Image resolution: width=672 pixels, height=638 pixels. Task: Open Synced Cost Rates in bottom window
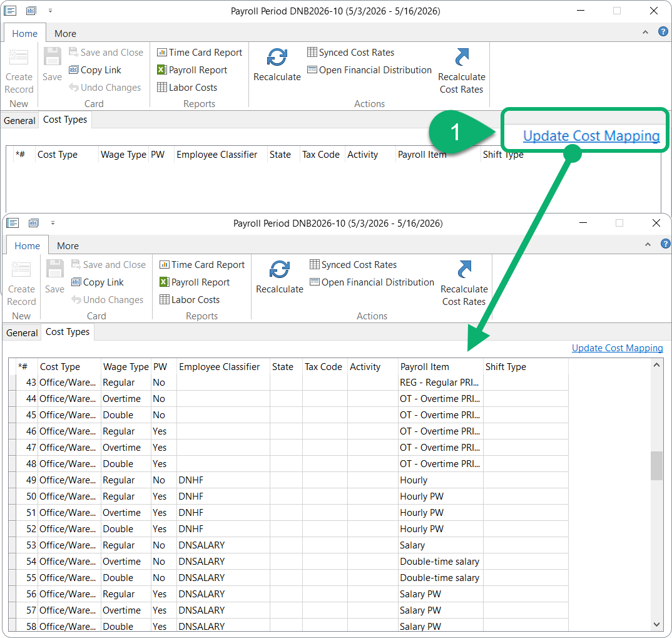click(x=354, y=265)
